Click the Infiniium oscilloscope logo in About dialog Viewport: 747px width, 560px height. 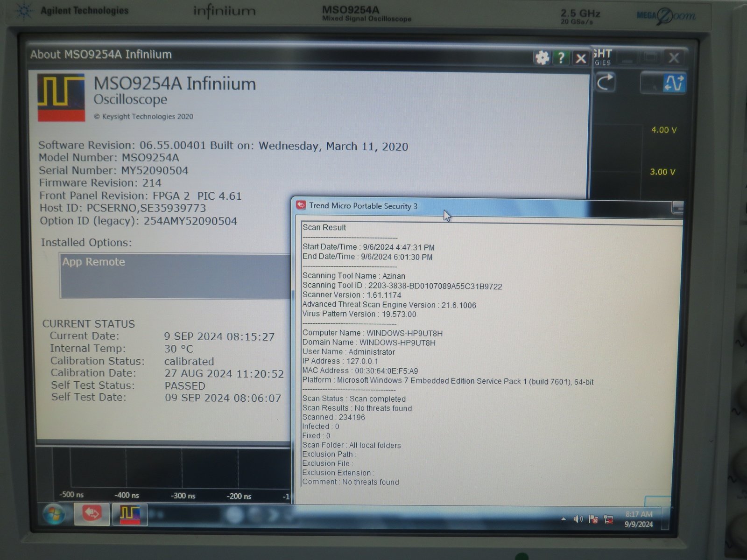pyautogui.click(x=61, y=97)
